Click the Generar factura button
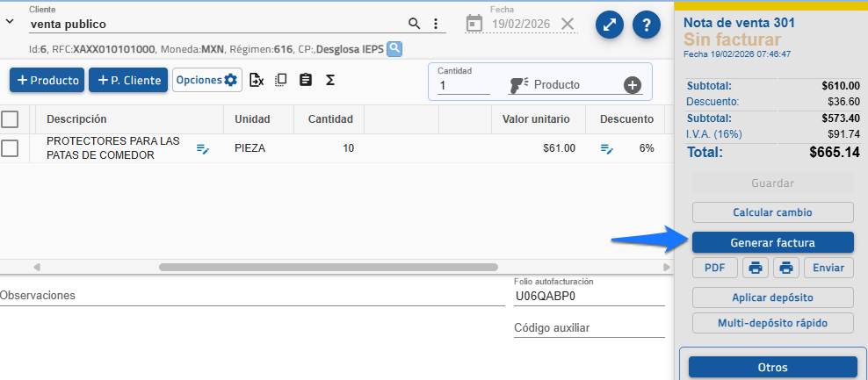Screen dimensions: 868x380 pos(772,242)
